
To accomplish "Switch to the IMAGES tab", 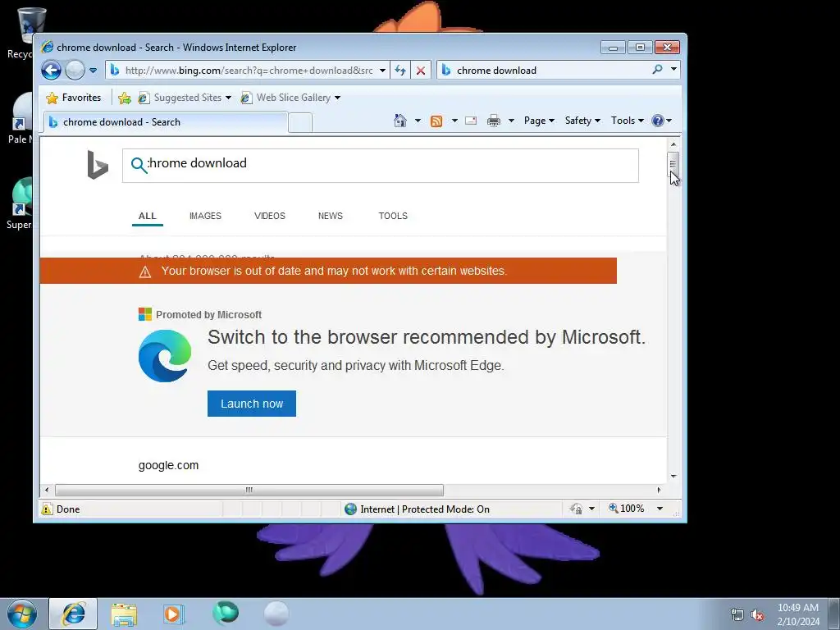I will pyautogui.click(x=205, y=216).
